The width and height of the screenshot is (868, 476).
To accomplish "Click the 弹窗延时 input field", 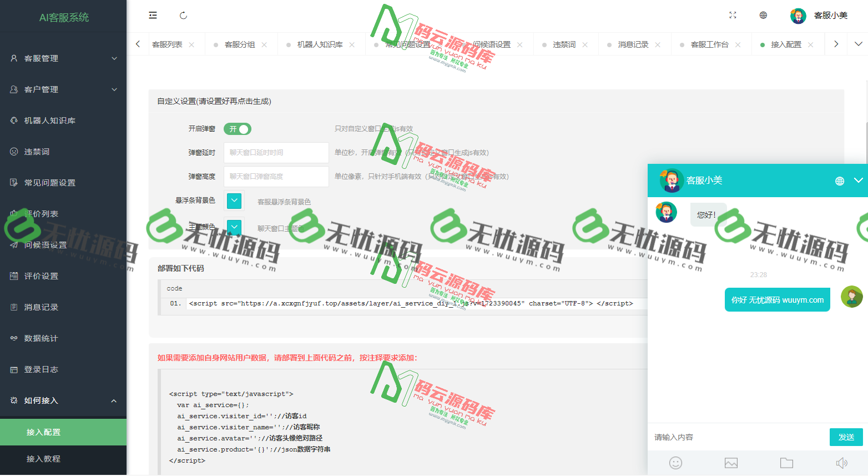I will point(276,152).
